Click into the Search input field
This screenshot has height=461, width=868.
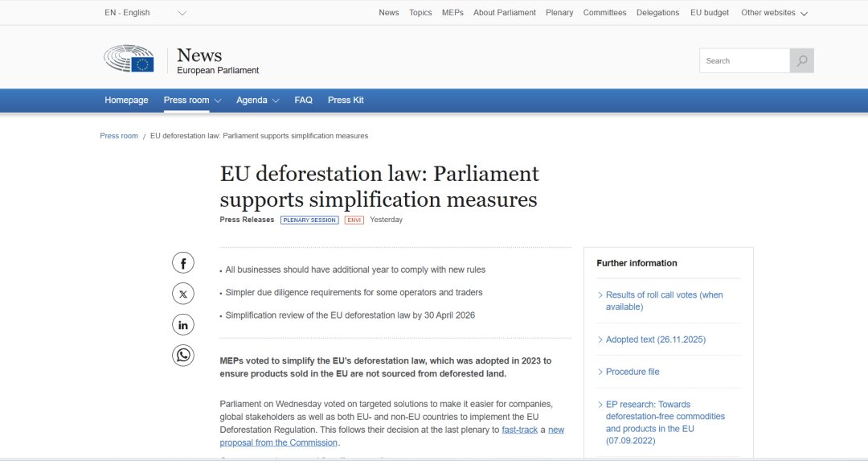pyautogui.click(x=744, y=61)
